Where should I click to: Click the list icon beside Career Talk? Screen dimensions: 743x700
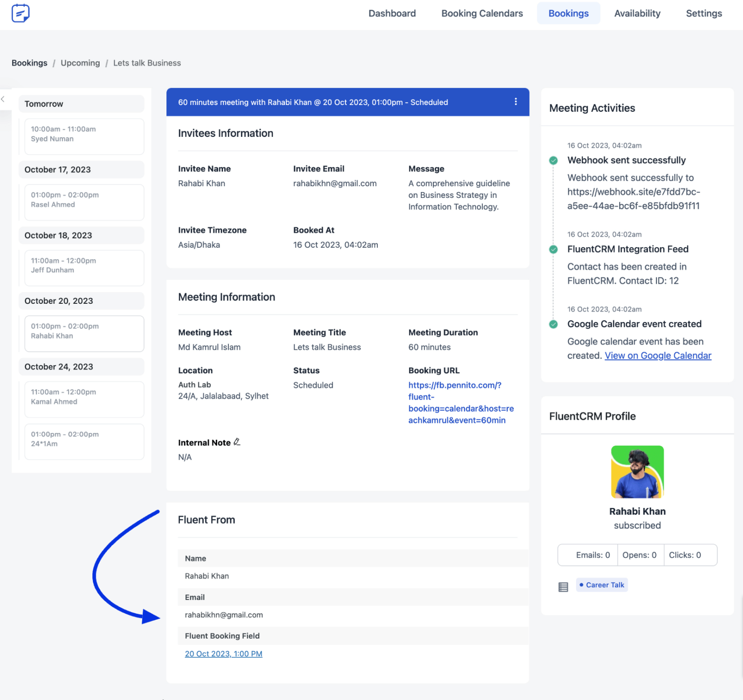pos(563,587)
